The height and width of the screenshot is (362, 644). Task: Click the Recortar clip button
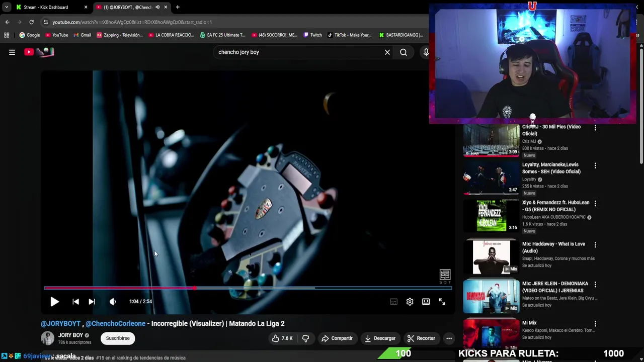pyautogui.click(x=421, y=338)
